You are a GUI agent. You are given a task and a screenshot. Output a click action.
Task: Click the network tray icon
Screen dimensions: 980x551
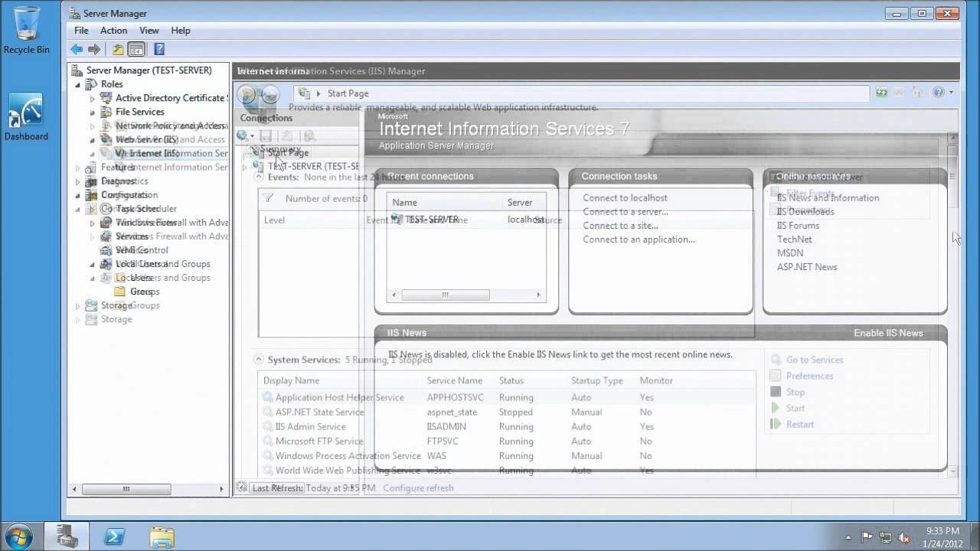886,537
